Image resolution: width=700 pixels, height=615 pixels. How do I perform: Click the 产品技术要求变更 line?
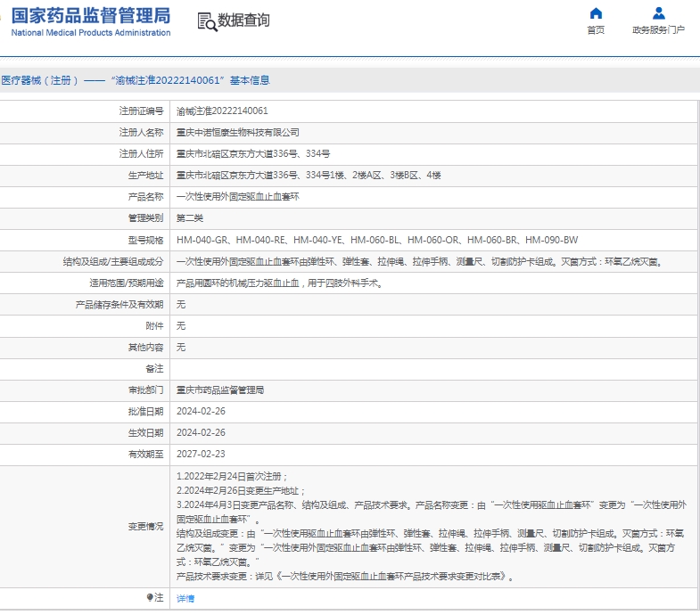[x=345, y=577]
